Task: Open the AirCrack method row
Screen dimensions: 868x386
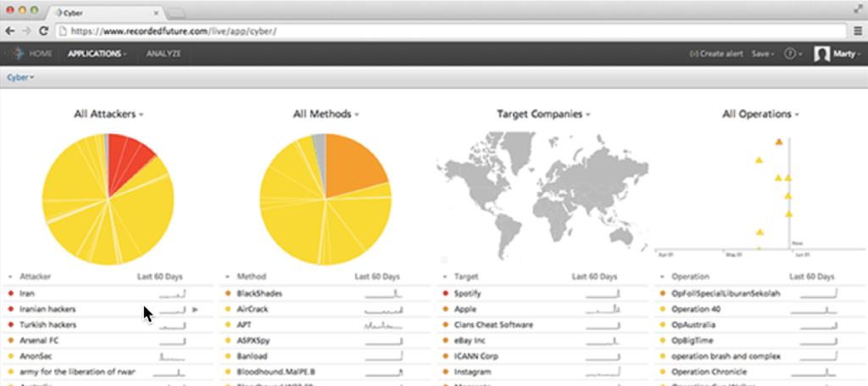Action: pyautogui.click(x=326, y=309)
